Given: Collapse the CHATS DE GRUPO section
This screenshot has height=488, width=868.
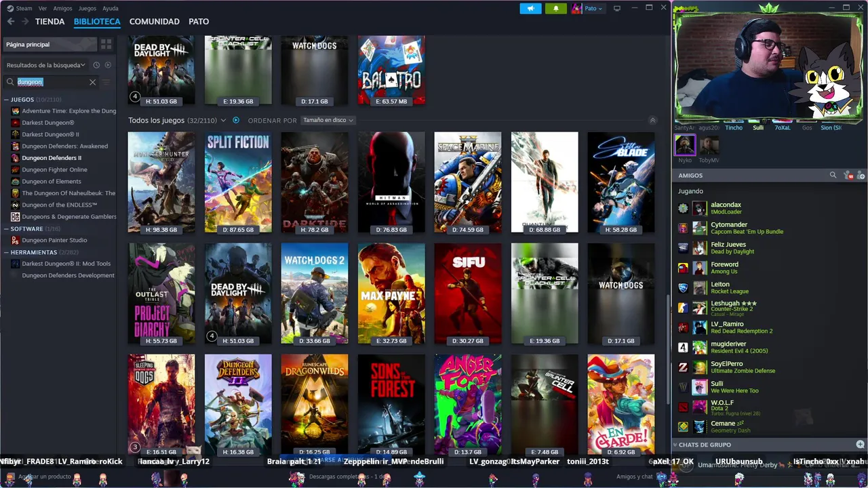Looking at the screenshot, I should coord(675,445).
